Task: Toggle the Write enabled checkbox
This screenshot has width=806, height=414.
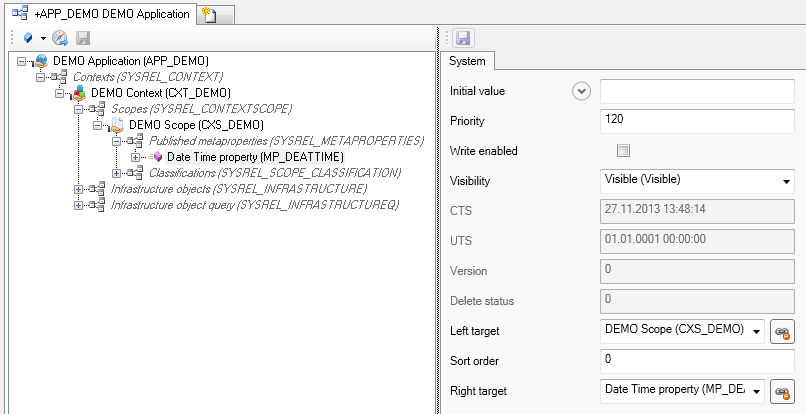Action: pyautogui.click(x=623, y=151)
